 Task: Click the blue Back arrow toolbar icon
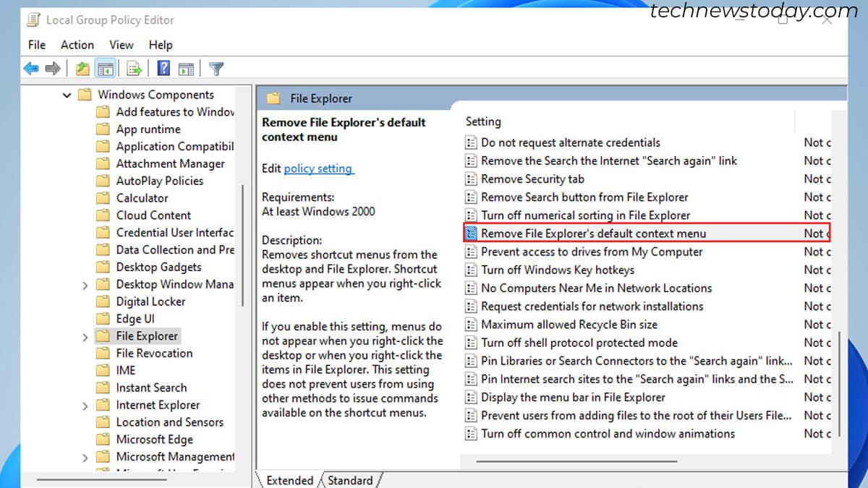tap(31, 69)
